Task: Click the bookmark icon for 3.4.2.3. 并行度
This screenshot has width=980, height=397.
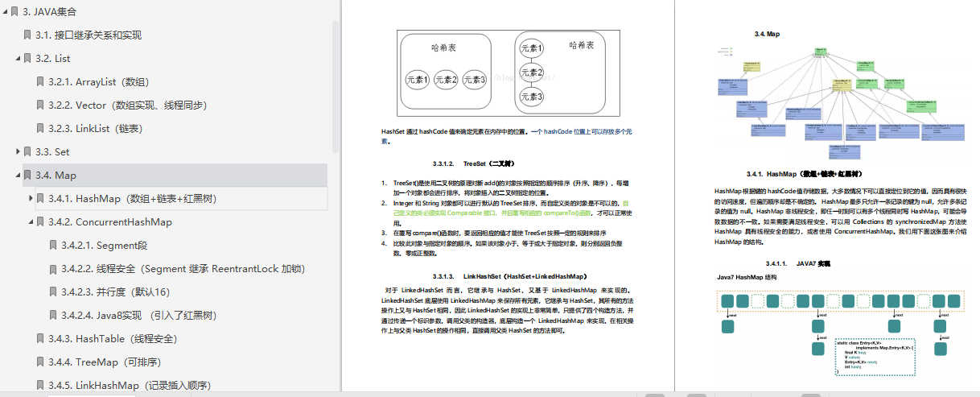Action: 53,292
